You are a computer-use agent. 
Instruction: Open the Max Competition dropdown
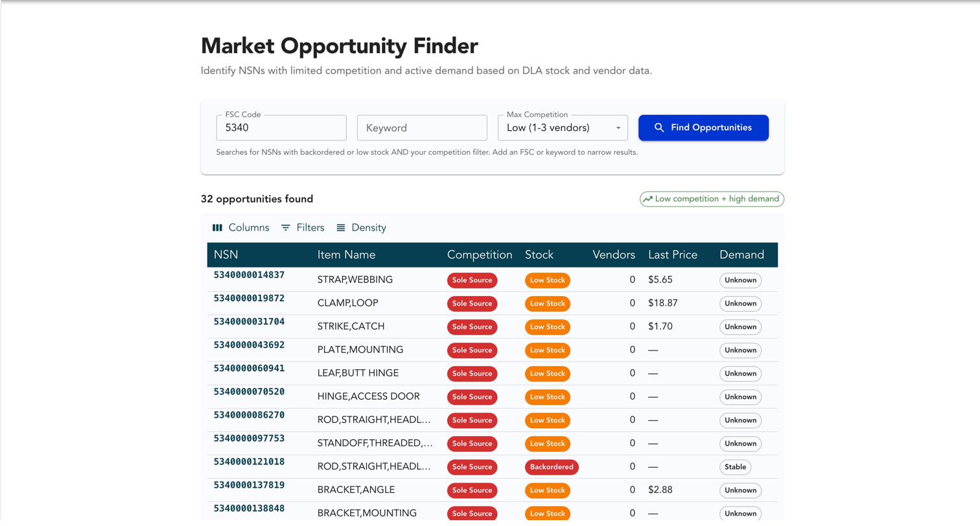[563, 128]
